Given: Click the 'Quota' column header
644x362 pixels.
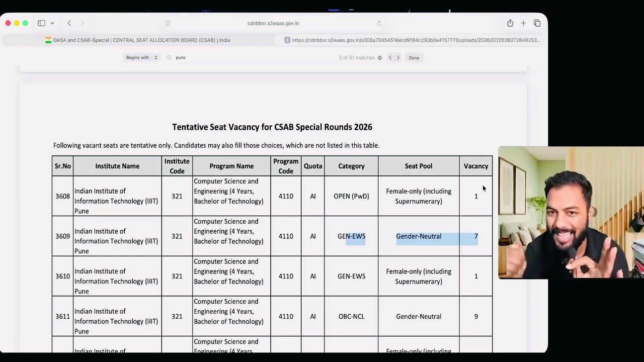Looking at the screenshot, I should pyautogui.click(x=313, y=166).
